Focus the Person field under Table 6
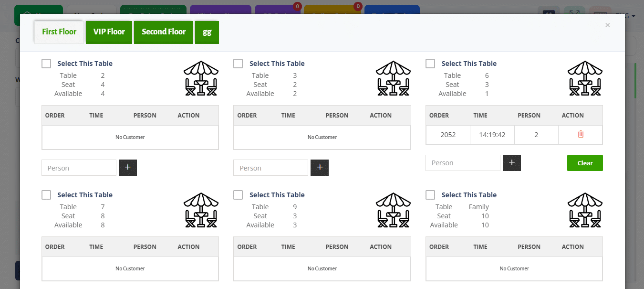Image resolution: width=644 pixels, height=289 pixels. [463, 162]
